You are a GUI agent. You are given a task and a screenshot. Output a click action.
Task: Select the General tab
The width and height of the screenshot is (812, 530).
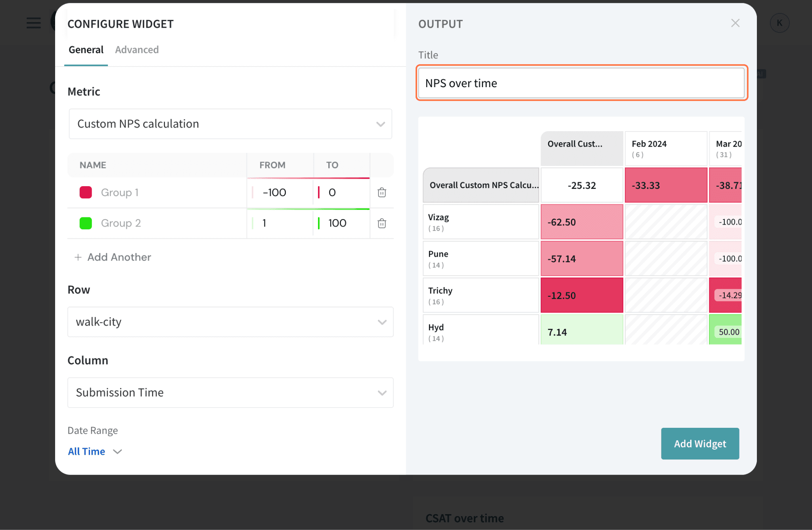pos(86,50)
